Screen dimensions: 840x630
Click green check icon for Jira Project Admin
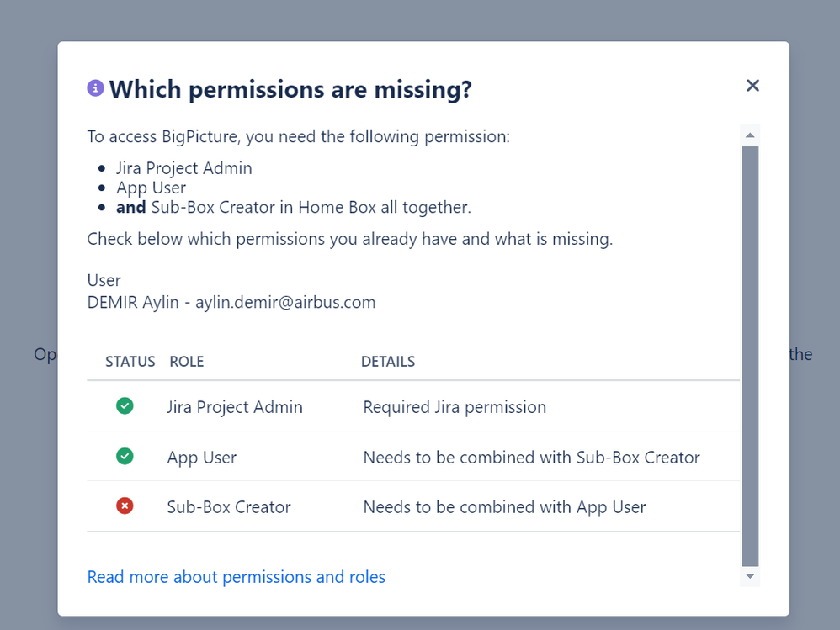pos(125,405)
